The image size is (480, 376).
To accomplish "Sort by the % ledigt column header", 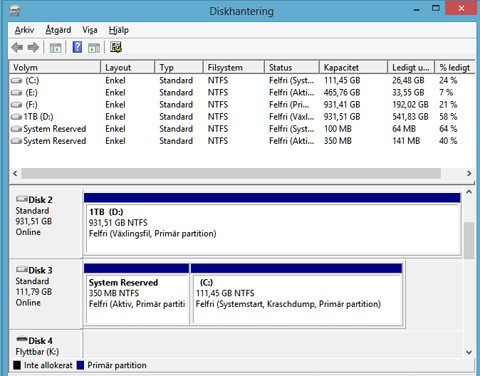I will pyautogui.click(x=455, y=67).
